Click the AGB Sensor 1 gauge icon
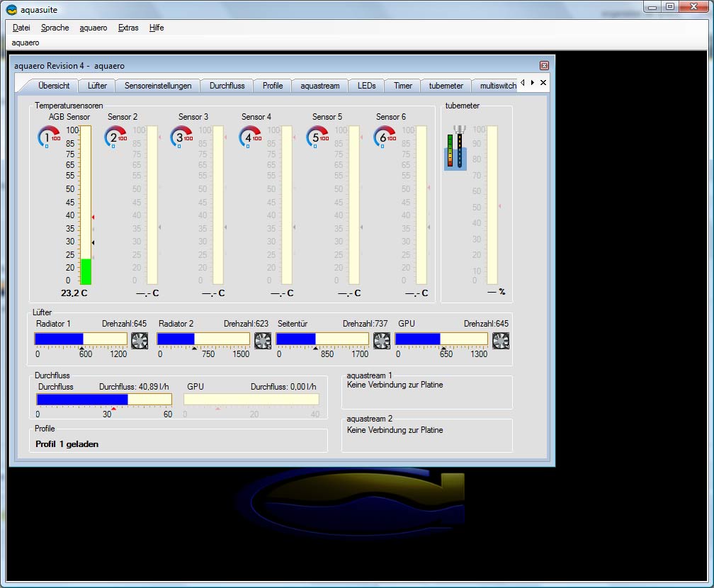This screenshot has height=588, width=714. pos(50,137)
